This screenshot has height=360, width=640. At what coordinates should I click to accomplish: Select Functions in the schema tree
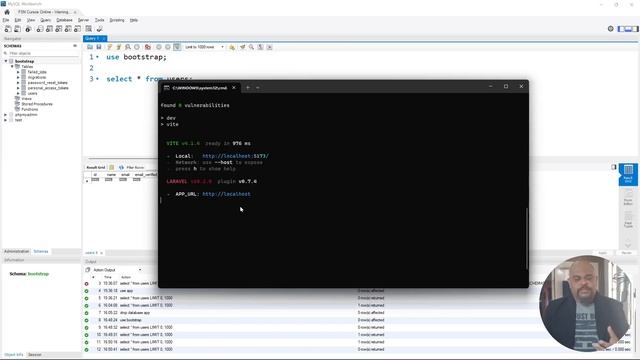(29, 109)
